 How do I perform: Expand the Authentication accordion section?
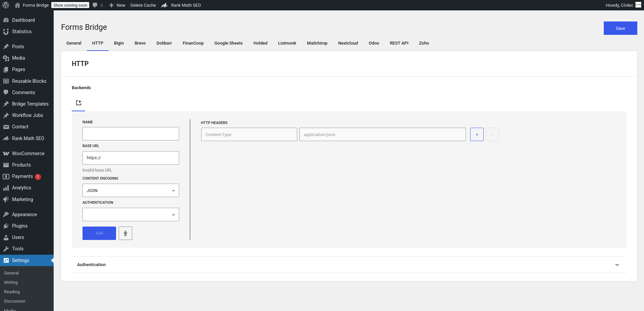(x=349, y=265)
